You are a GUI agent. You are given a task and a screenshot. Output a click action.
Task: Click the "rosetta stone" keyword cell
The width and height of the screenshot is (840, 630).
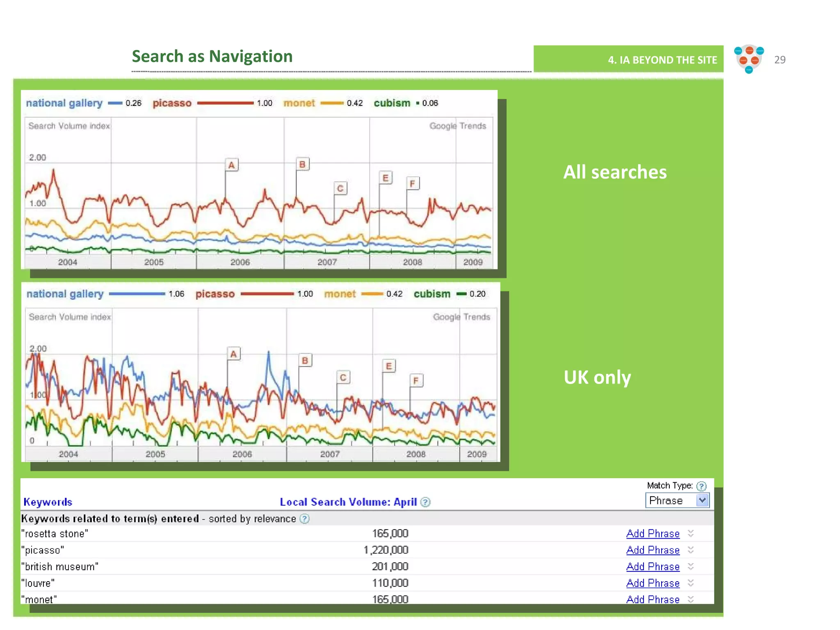(x=55, y=534)
